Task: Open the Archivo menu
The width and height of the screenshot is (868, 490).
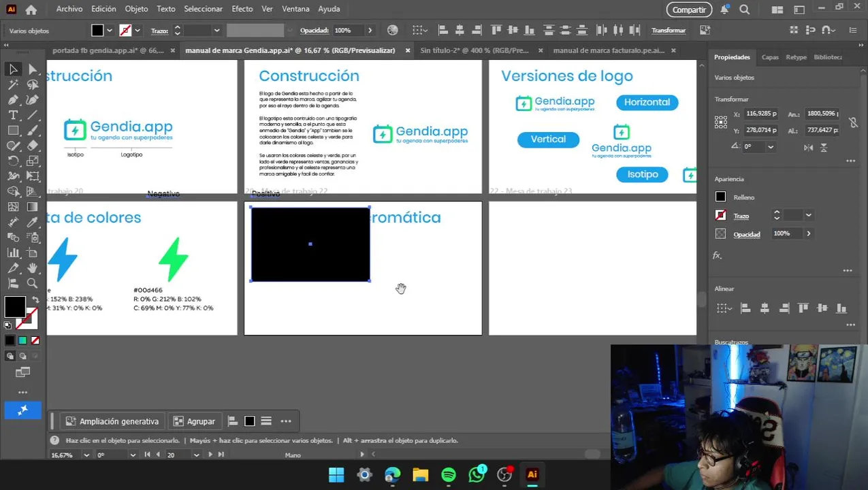Action: tap(69, 9)
